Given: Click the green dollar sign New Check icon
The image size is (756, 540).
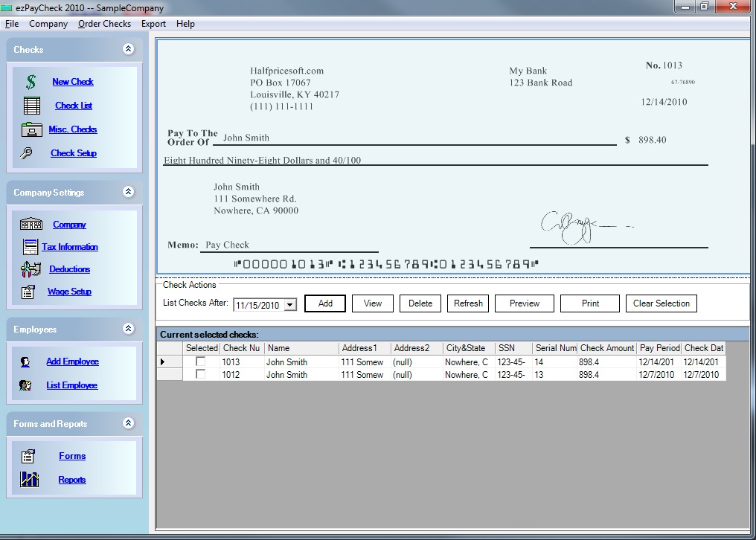Looking at the screenshot, I should 31,82.
